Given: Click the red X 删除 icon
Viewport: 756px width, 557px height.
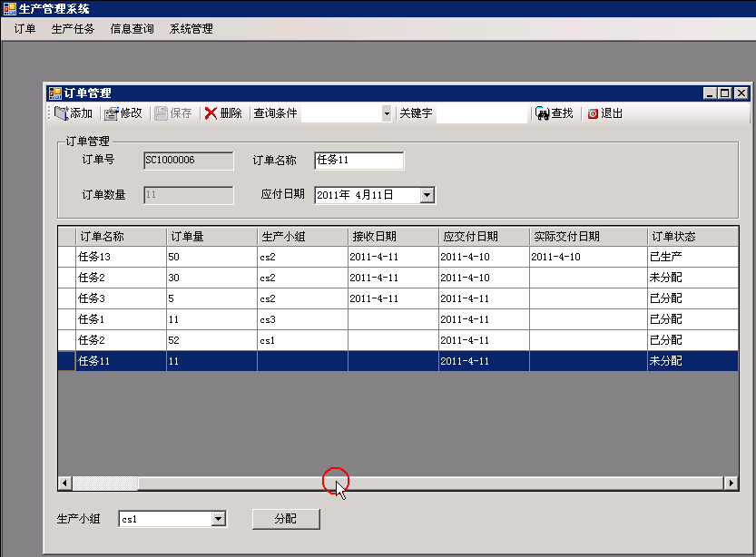Looking at the screenshot, I should (211, 113).
